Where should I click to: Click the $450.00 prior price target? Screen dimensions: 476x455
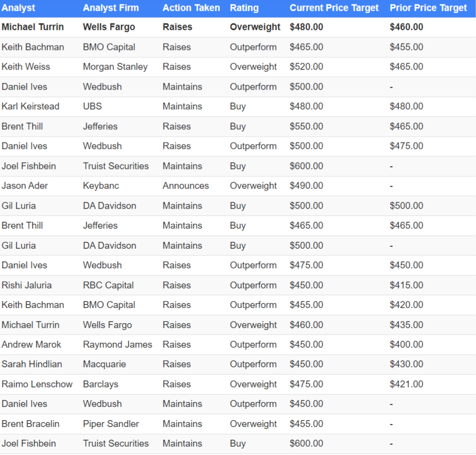click(406, 265)
